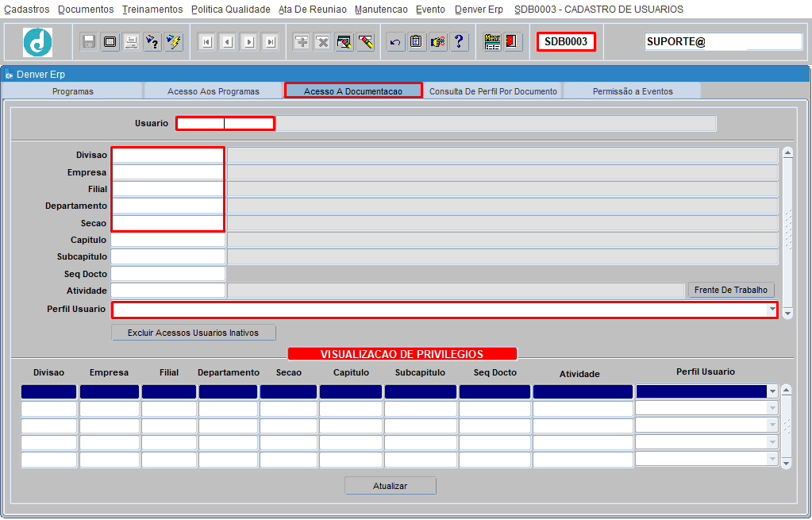Open the Cadastros menu
812x520 pixels.
tap(27, 10)
